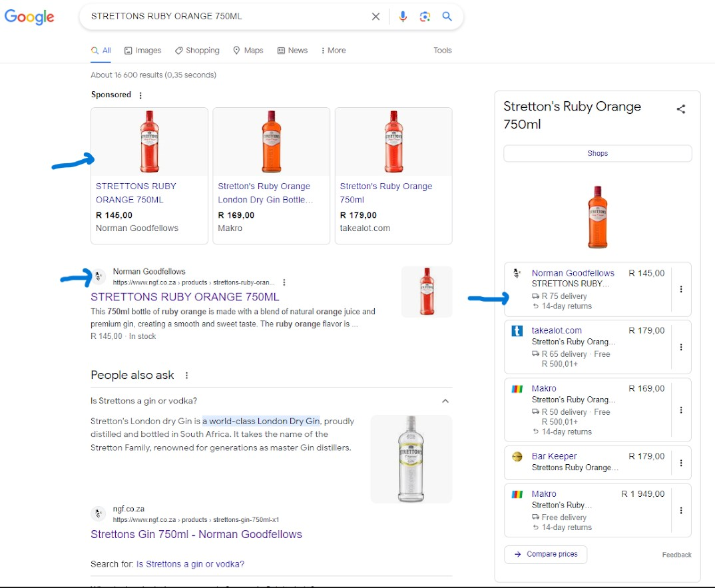Open three-dot menu for takealot.com offer
The width and height of the screenshot is (715, 588).
click(680, 347)
